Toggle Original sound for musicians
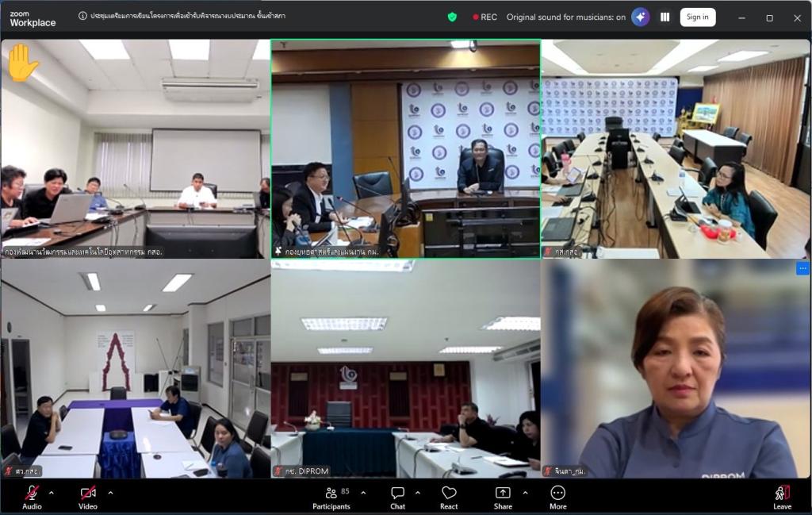 (565, 17)
